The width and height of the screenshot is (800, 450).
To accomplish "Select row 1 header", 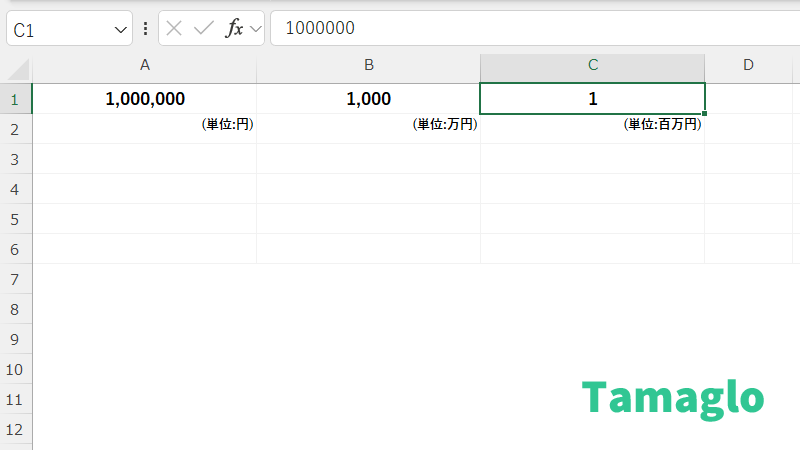I will click(15, 99).
